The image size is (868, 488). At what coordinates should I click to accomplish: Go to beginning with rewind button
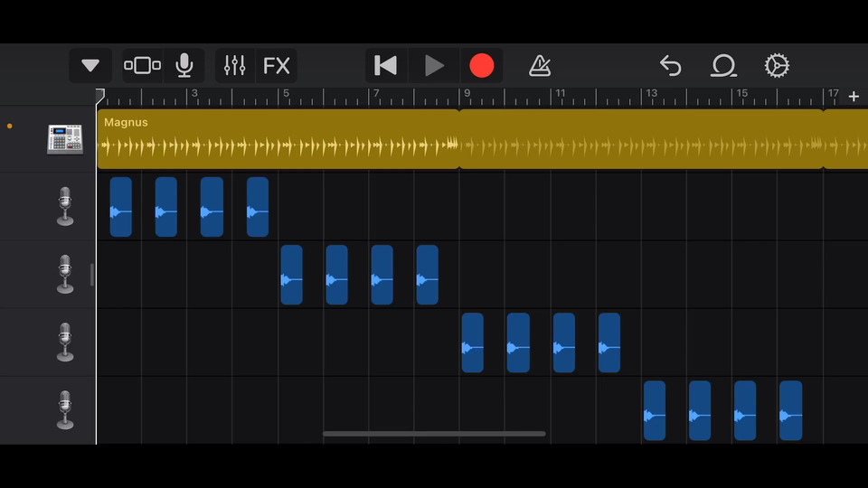[386, 66]
